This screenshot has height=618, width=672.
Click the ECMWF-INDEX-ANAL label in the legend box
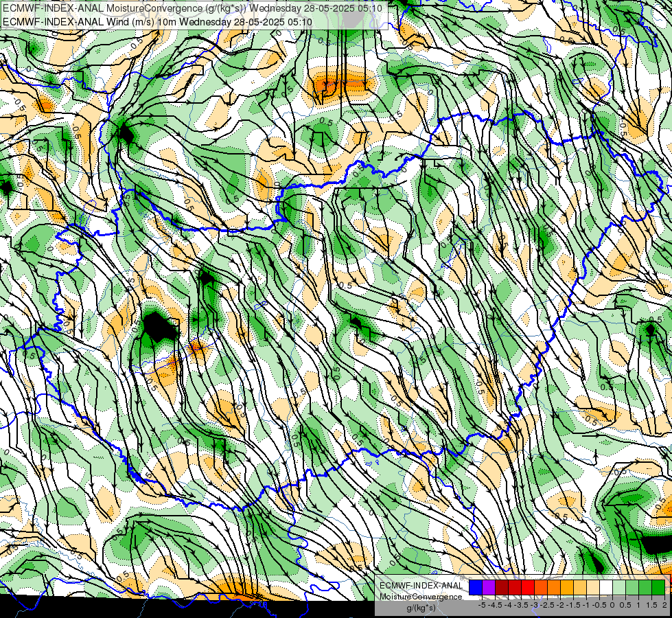421,586
